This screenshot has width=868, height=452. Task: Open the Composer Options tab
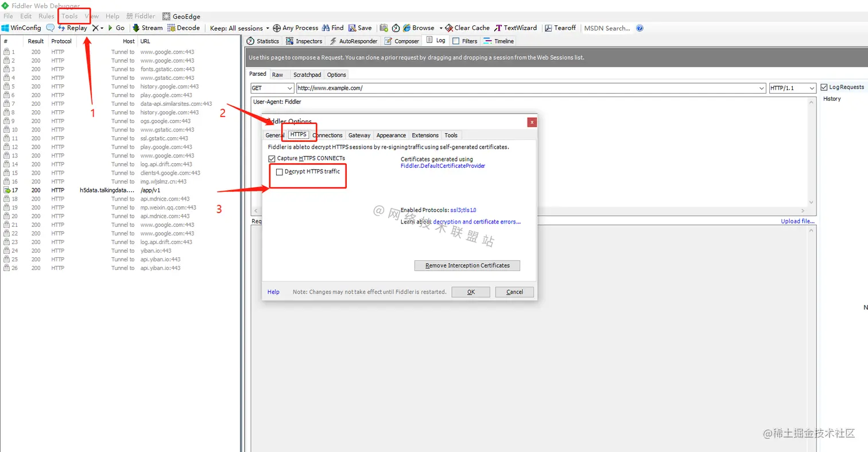pyautogui.click(x=336, y=75)
